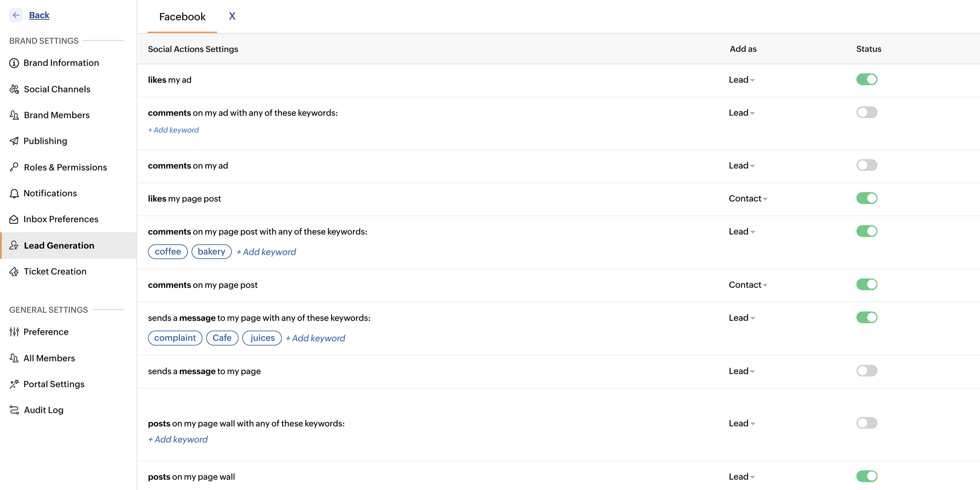Viewport: 980px width, 490px height.
Task: Click the Publishing paper plane icon
Action: tap(14, 141)
